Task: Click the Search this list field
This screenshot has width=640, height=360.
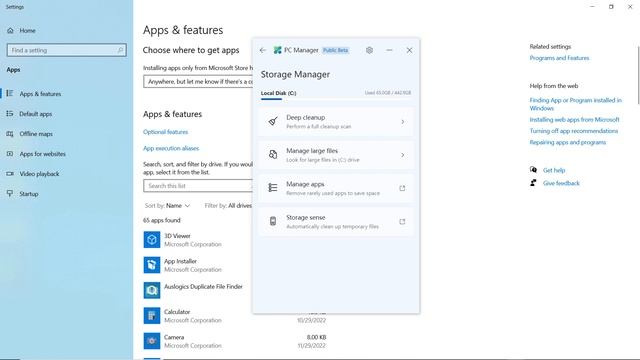Action: tap(198, 186)
